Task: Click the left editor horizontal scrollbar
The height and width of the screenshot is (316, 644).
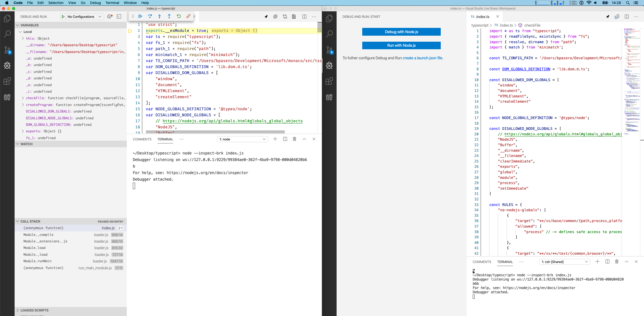Action: pyautogui.click(x=215, y=132)
